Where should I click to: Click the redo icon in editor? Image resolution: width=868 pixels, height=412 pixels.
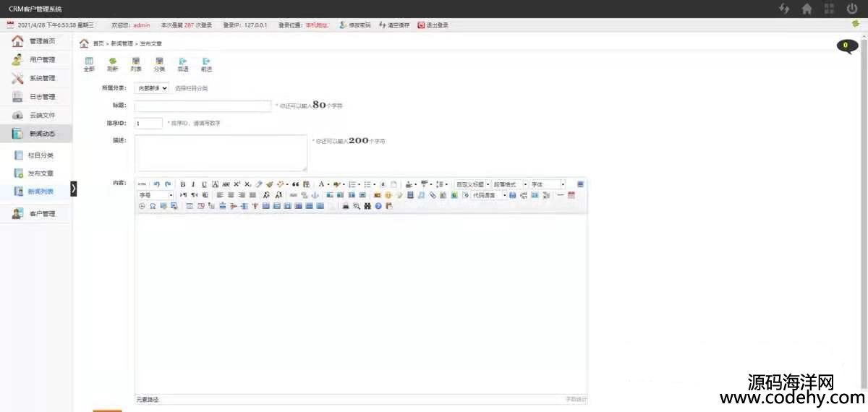click(x=168, y=184)
